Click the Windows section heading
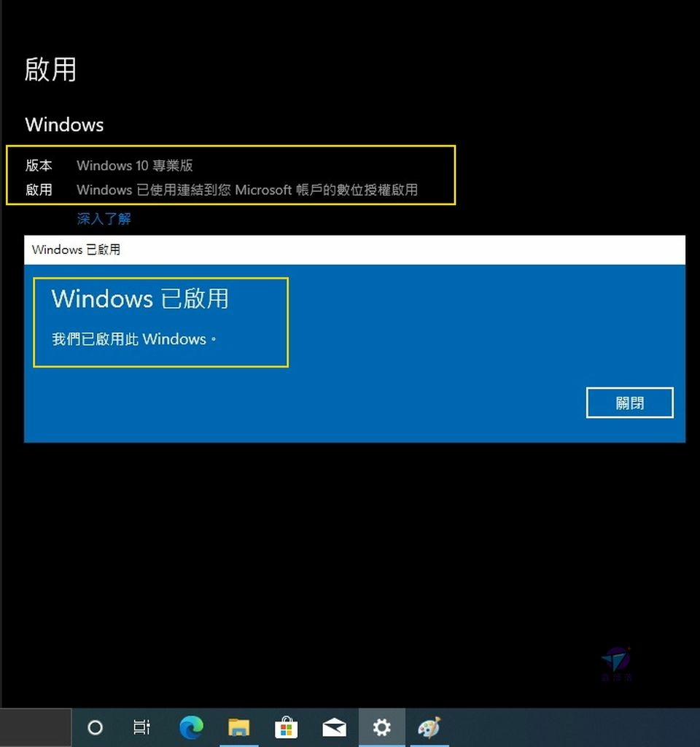The width and height of the screenshot is (700, 747). [x=64, y=125]
